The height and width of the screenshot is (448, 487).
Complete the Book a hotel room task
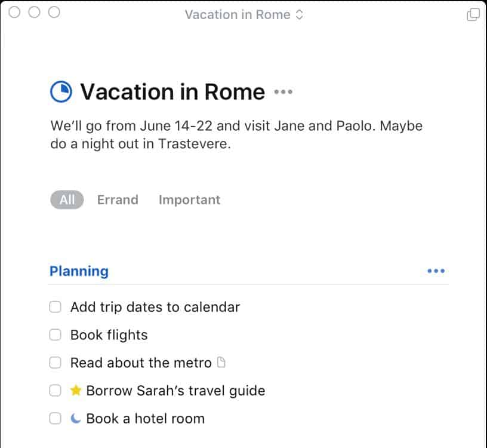point(55,418)
